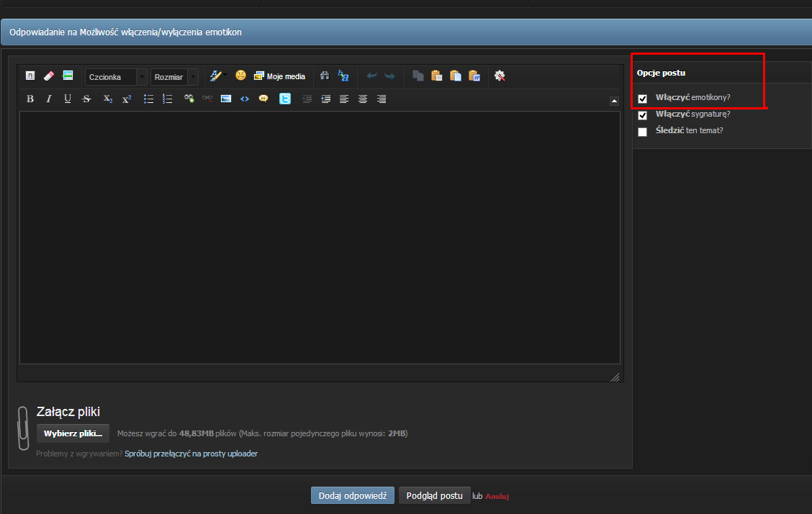Image resolution: width=812 pixels, height=514 pixels.
Task: Toggle the editor mode switch icon
Action: point(30,76)
